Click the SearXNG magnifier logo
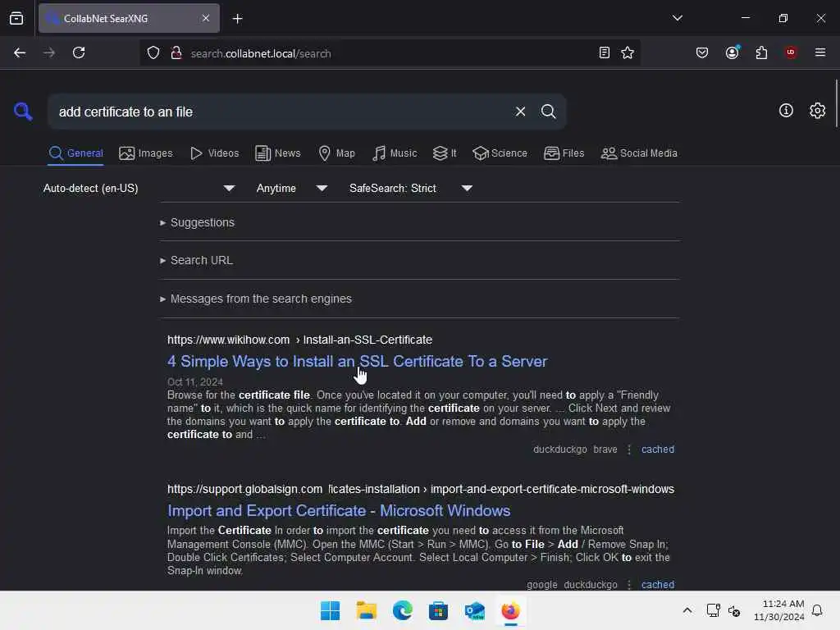The image size is (840, 630). 23,112
